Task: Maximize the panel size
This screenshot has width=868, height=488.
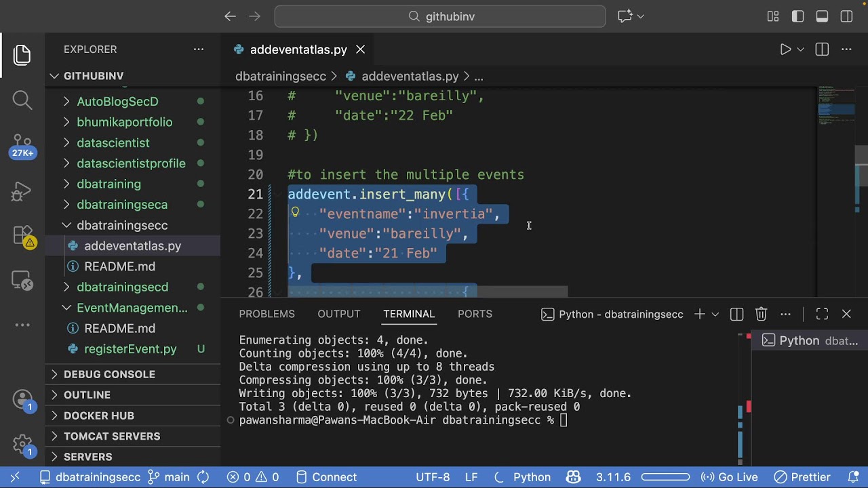Action: point(822,314)
